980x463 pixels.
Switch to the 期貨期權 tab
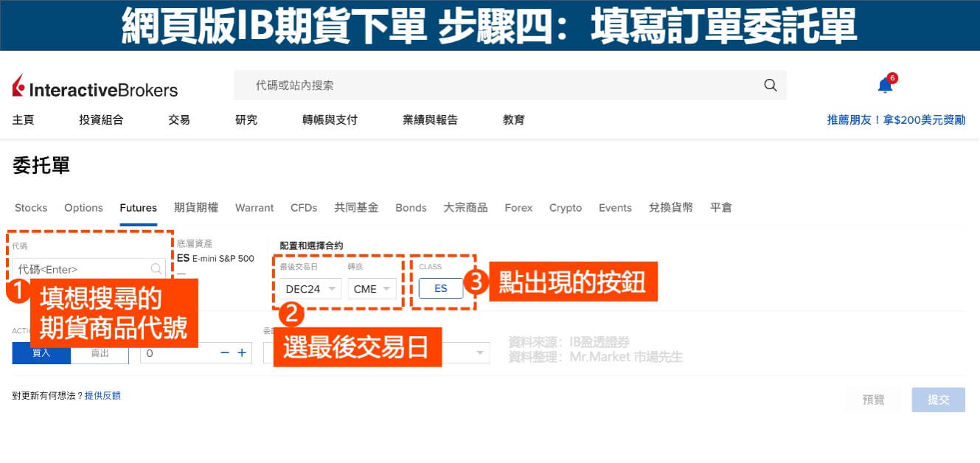pos(196,208)
